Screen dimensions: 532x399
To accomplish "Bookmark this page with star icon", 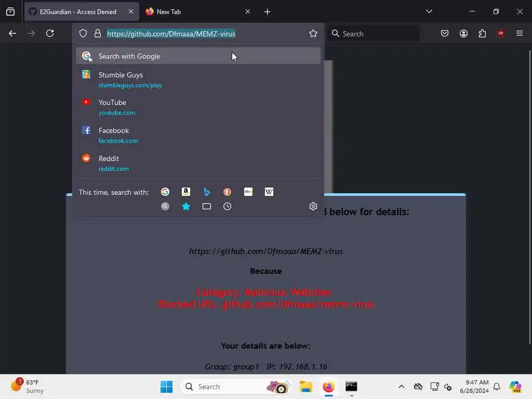I will click(313, 33).
